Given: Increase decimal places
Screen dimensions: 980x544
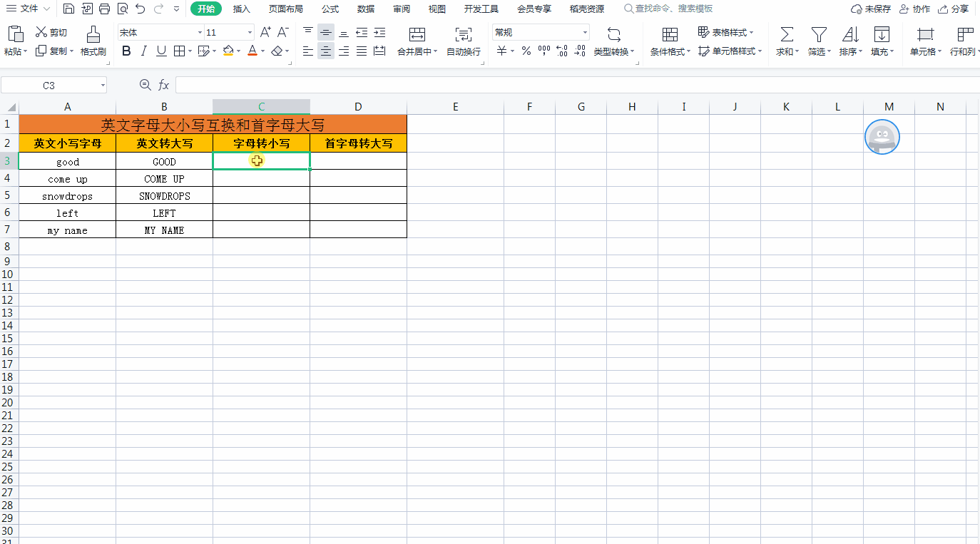Looking at the screenshot, I should (x=561, y=51).
